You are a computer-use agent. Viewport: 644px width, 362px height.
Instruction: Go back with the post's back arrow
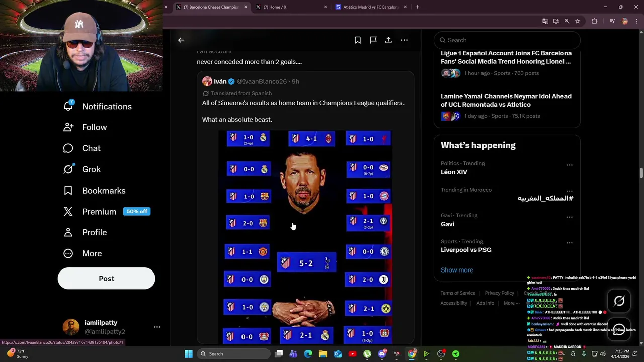[181, 40]
